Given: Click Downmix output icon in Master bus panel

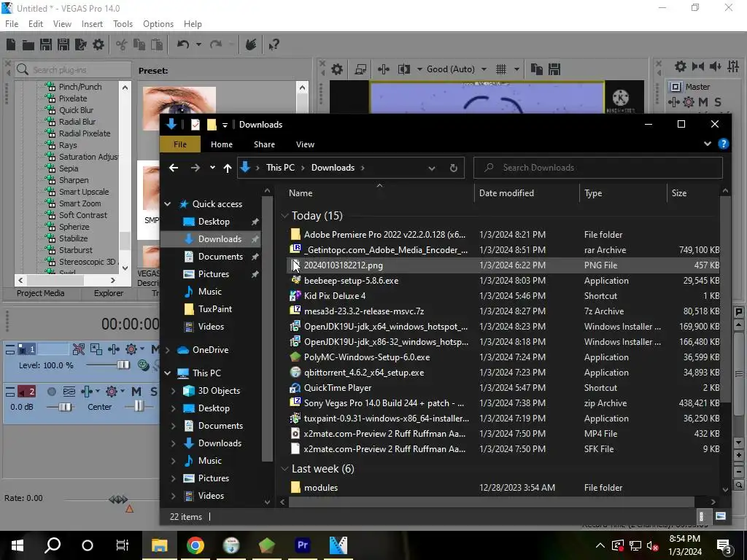Looking at the screenshot, I should coord(698,66).
